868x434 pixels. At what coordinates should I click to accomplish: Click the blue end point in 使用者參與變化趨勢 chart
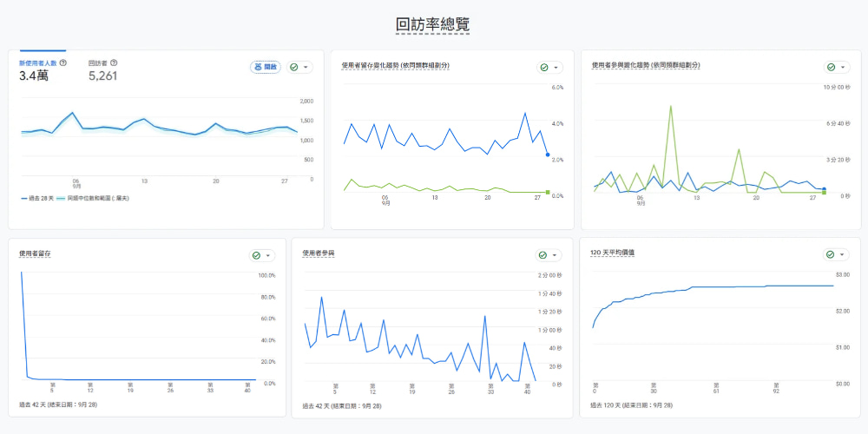click(824, 189)
